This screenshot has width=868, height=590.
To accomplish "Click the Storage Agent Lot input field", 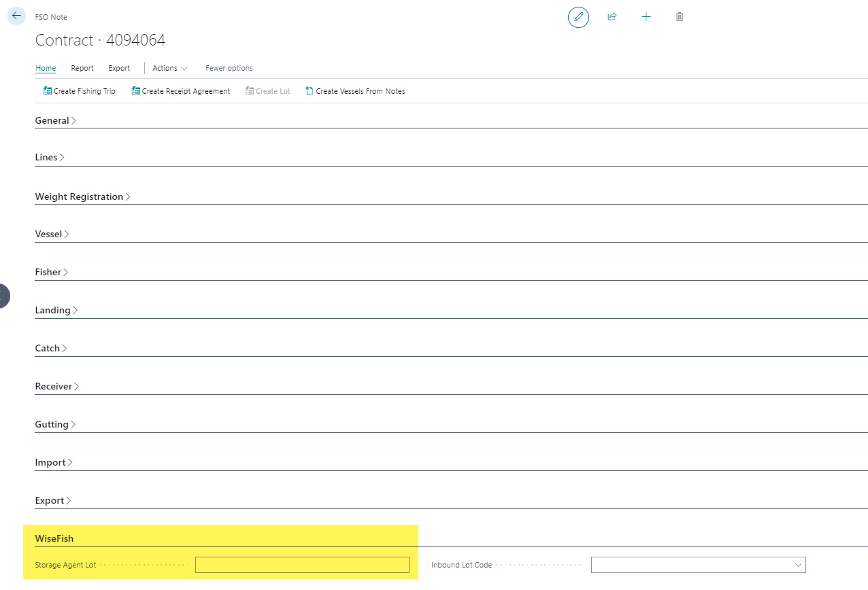I will click(302, 565).
